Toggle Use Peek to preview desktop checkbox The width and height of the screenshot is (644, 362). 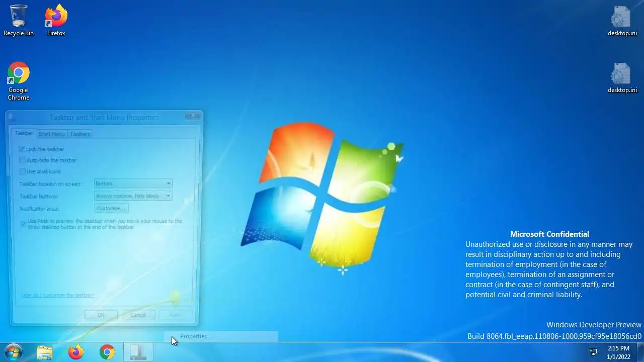(x=23, y=224)
